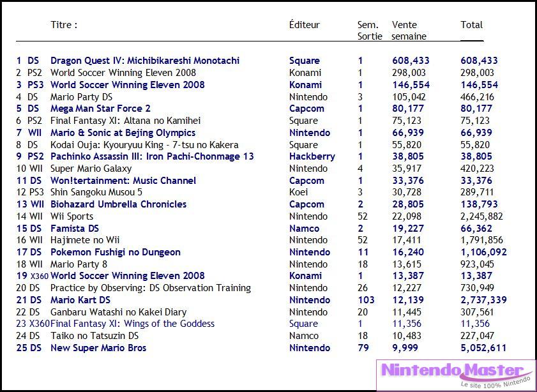This screenshot has height=392, width=537.
Task: Select weekly sales value "22,098"
Action: pyautogui.click(x=407, y=216)
